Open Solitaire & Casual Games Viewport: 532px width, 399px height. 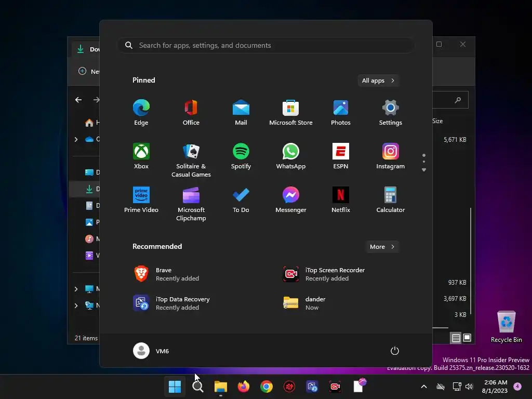[x=191, y=160]
